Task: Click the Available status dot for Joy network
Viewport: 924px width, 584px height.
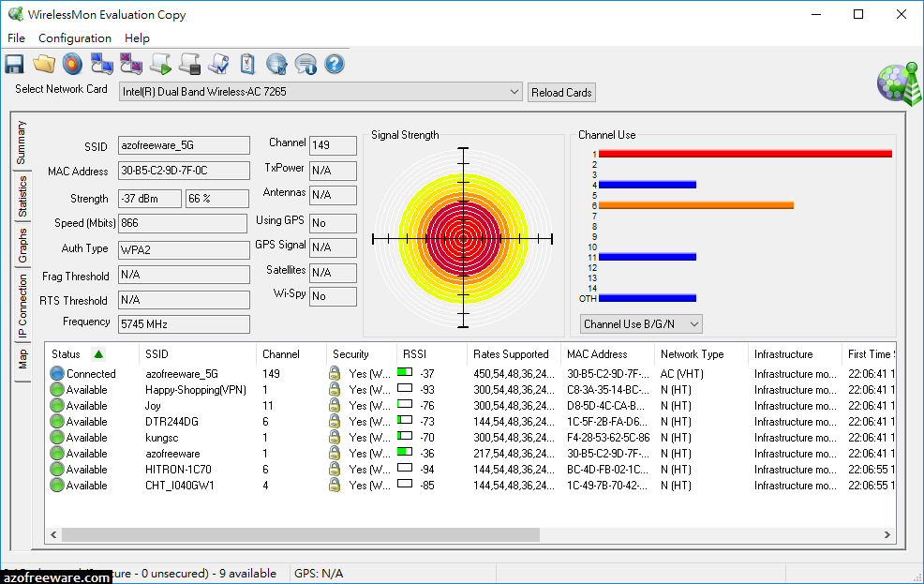Action: click(56, 405)
